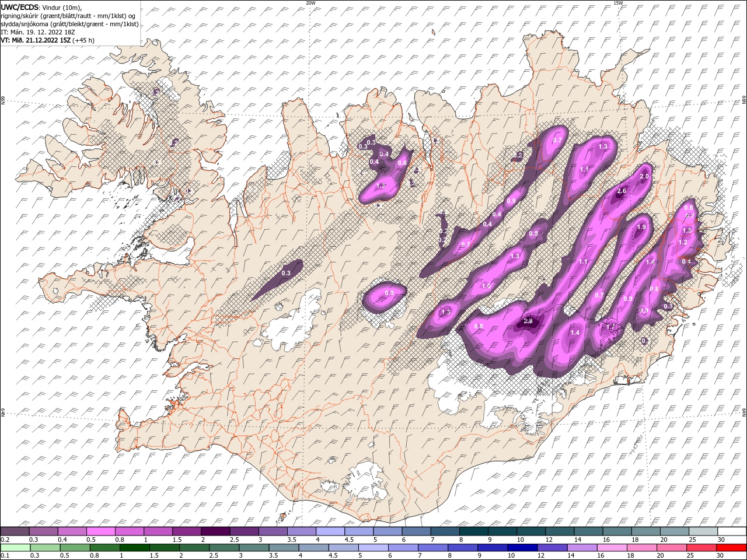Click the 0.3 value on the isolated western band
747x560 pixels.
286,273
